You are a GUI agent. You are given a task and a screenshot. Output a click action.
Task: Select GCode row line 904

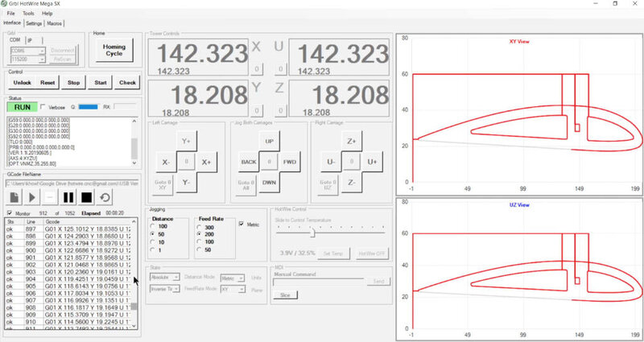(x=68, y=279)
